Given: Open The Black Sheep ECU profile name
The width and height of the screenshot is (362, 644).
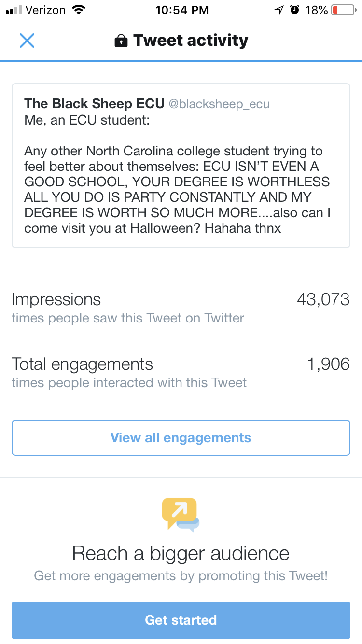Looking at the screenshot, I should [x=95, y=104].
